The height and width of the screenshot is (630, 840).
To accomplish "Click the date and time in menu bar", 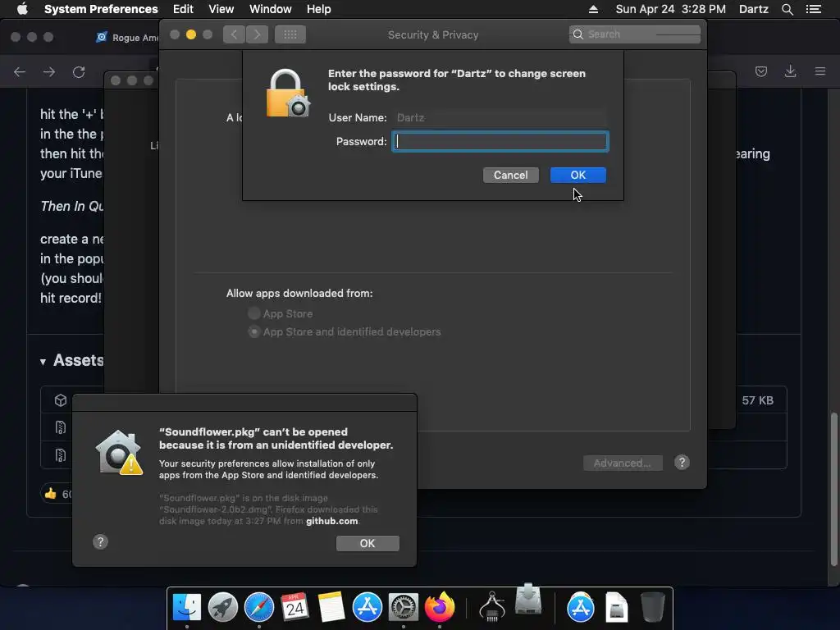I will tap(671, 9).
